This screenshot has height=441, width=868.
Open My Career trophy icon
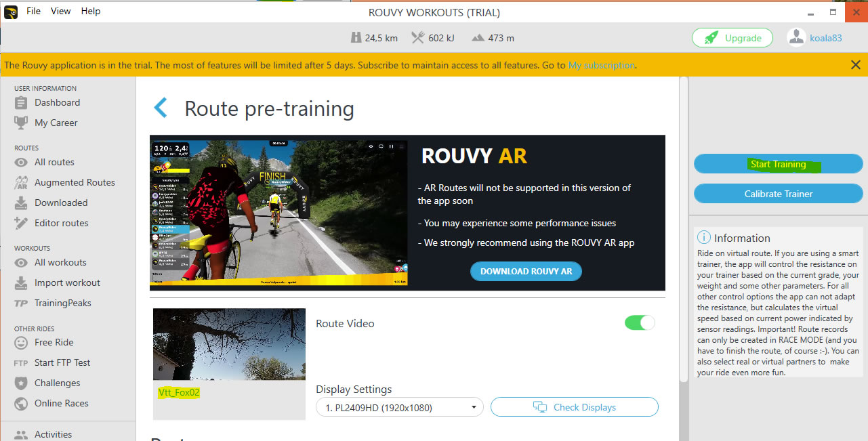(x=22, y=123)
